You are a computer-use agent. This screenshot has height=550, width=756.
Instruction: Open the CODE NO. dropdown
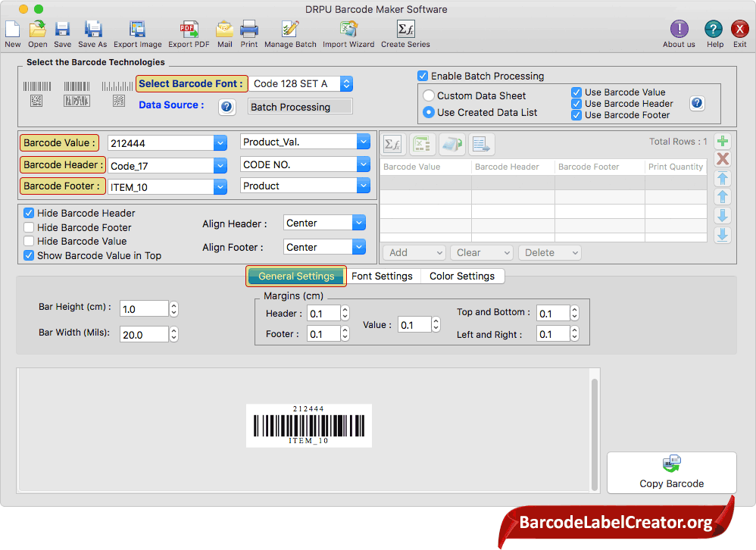363,164
